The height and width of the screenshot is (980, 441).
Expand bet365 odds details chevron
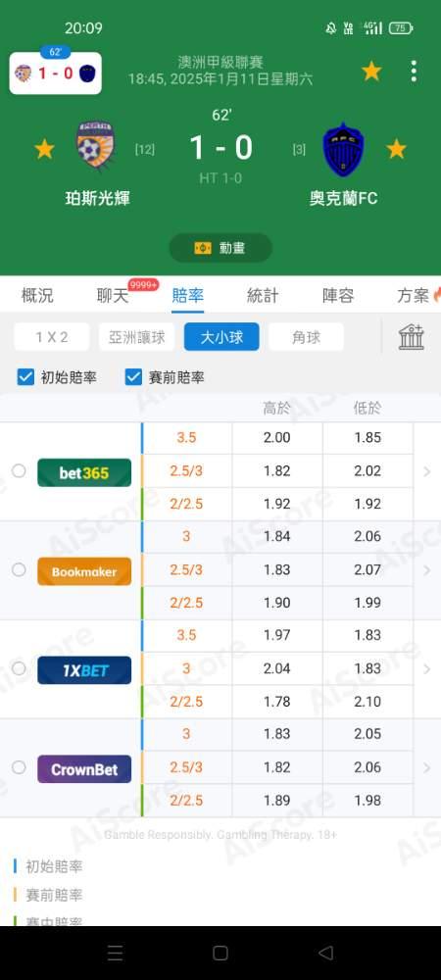pyautogui.click(x=427, y=471)
